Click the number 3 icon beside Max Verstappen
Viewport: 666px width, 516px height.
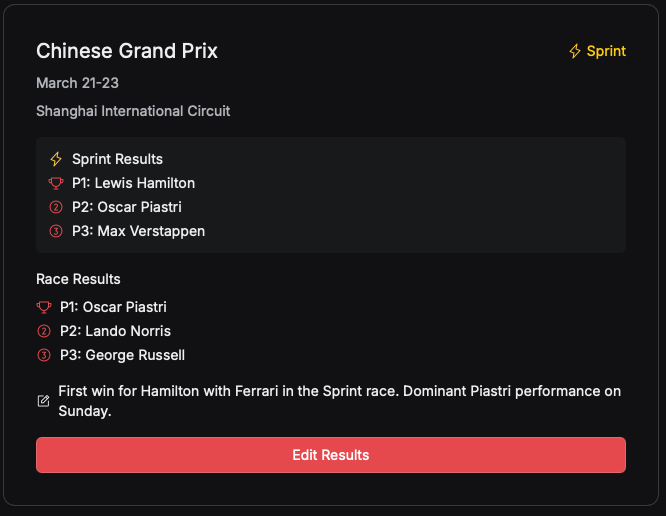click(56, 231)
